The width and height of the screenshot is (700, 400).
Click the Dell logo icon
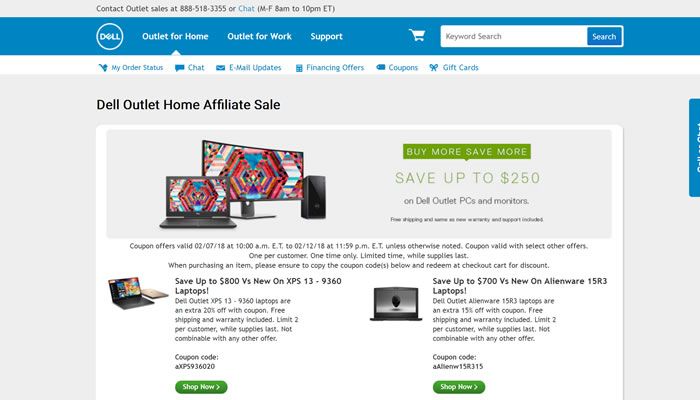click(x=110, y=36)
